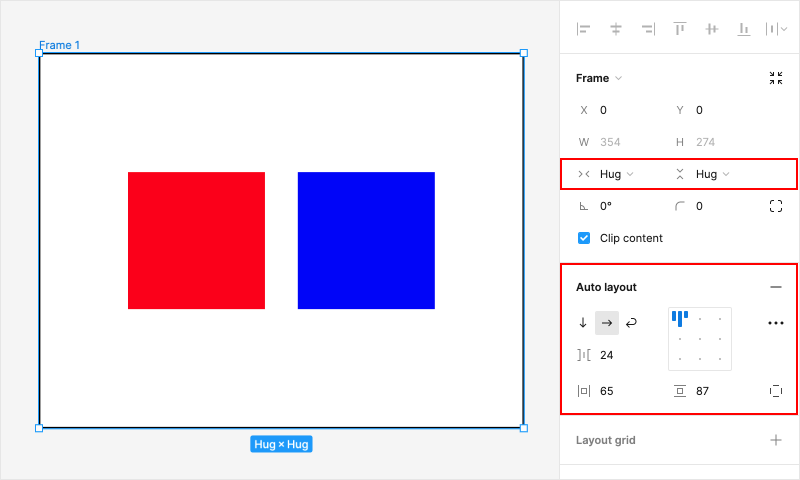
Task: Click the align right icon
Action: click(x=648, y=29)
